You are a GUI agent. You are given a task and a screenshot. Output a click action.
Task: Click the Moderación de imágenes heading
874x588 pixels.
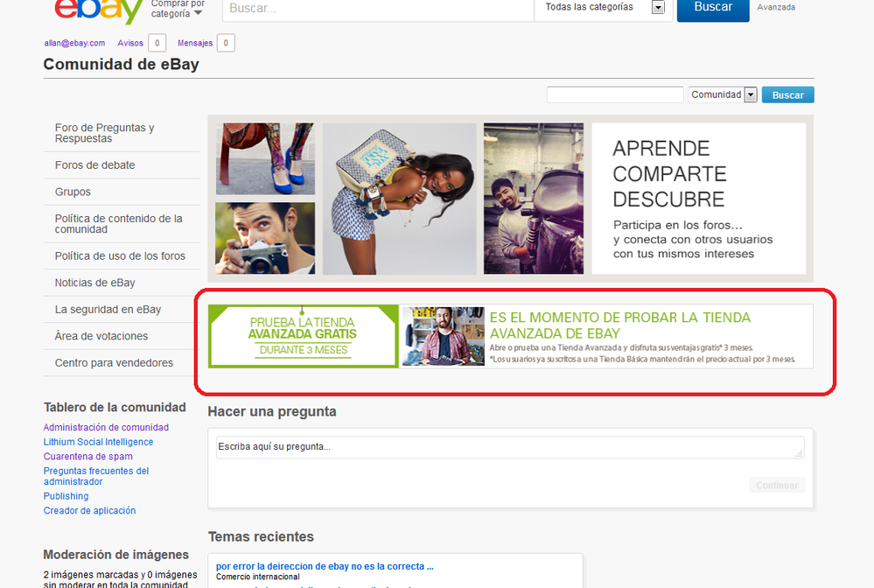[x=116, y=555]
